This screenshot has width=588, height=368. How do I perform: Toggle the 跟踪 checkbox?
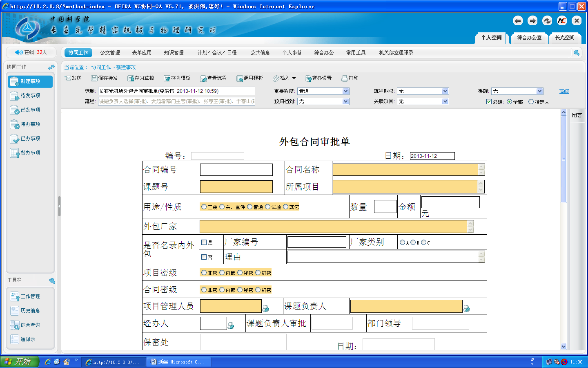(489, 102)
